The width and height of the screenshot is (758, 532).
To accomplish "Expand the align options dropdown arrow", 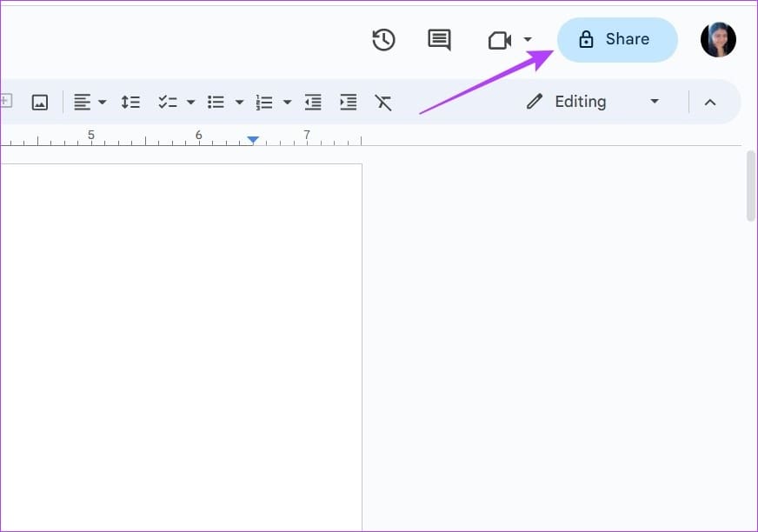I will 103,102.
